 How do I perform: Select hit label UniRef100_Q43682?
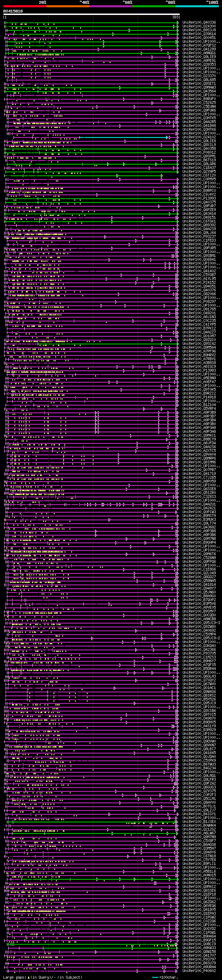[199, 527]
